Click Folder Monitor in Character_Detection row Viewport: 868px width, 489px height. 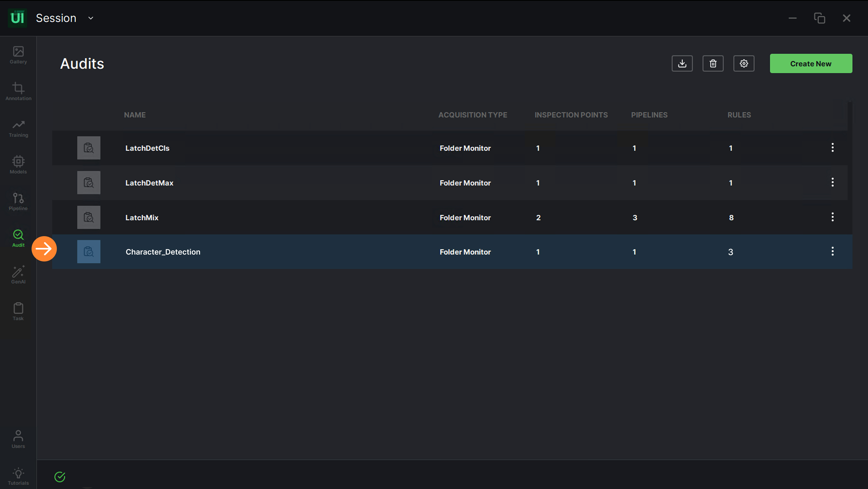[x=465, y=252]
